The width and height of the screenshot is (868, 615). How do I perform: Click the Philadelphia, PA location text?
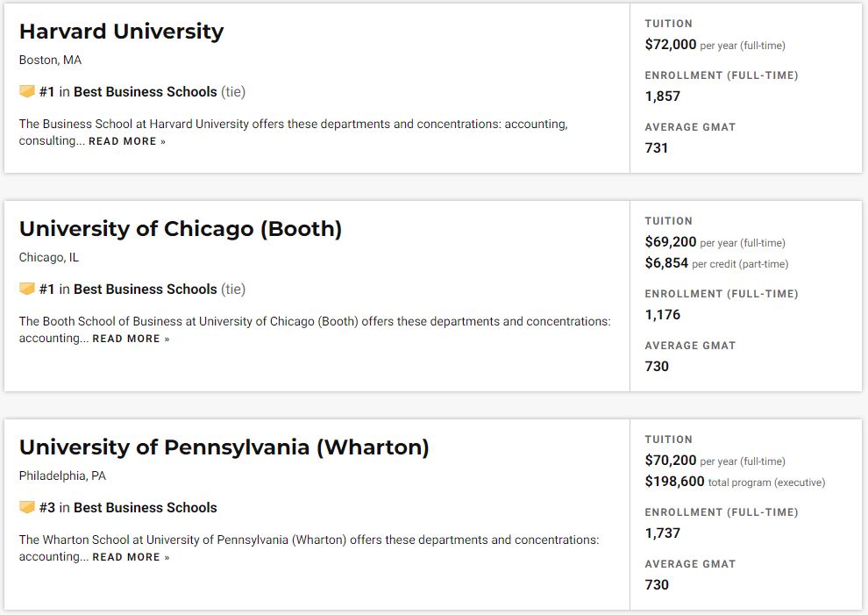click(x=62, y=476)
